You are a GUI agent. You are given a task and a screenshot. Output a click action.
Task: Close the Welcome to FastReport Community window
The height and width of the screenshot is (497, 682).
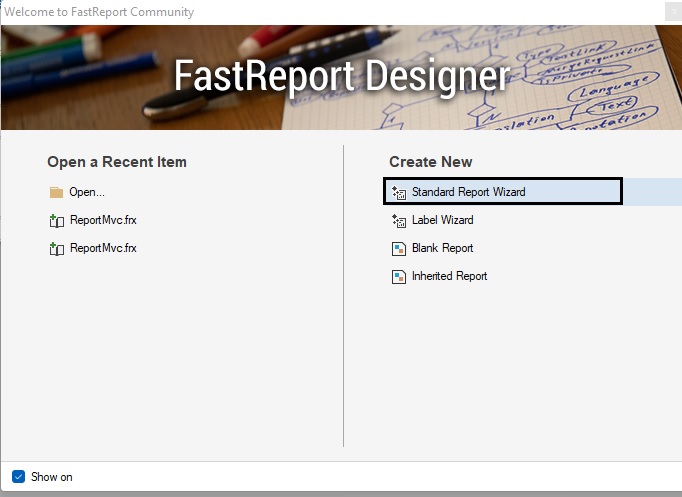point(673,12)
